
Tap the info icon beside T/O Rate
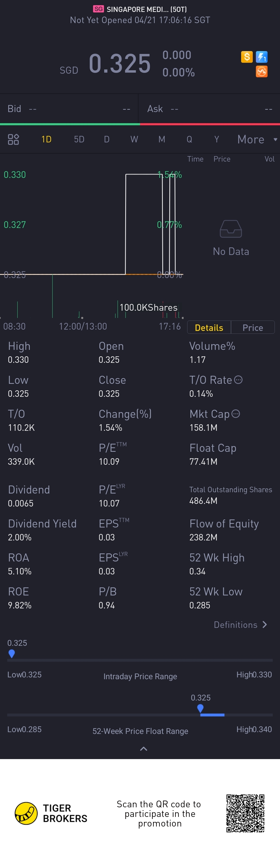[x=238, y=380]
